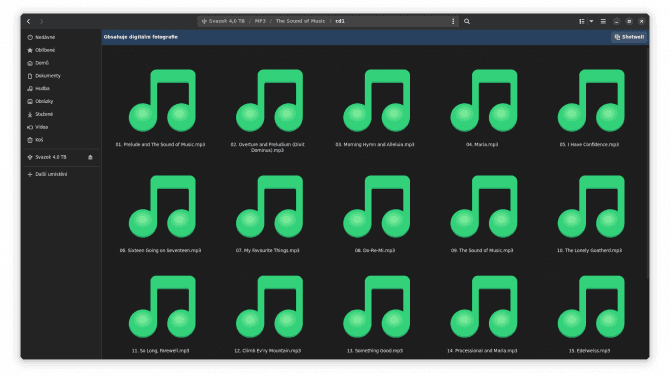This screenshot has height=377, width=670.
Task: Go forward with the forward arrow
Action: [41, 21]
